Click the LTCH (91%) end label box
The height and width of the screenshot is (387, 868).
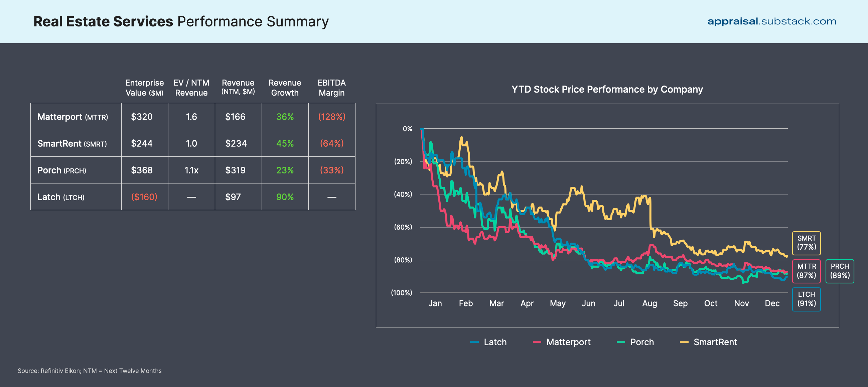[x=806, y=299]
